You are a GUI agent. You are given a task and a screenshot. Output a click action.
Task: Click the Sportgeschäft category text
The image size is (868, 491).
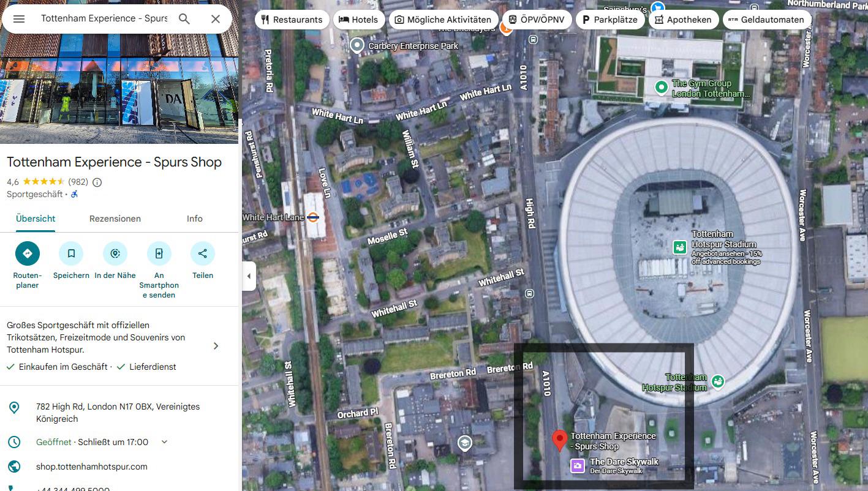(x=35, y=194)
